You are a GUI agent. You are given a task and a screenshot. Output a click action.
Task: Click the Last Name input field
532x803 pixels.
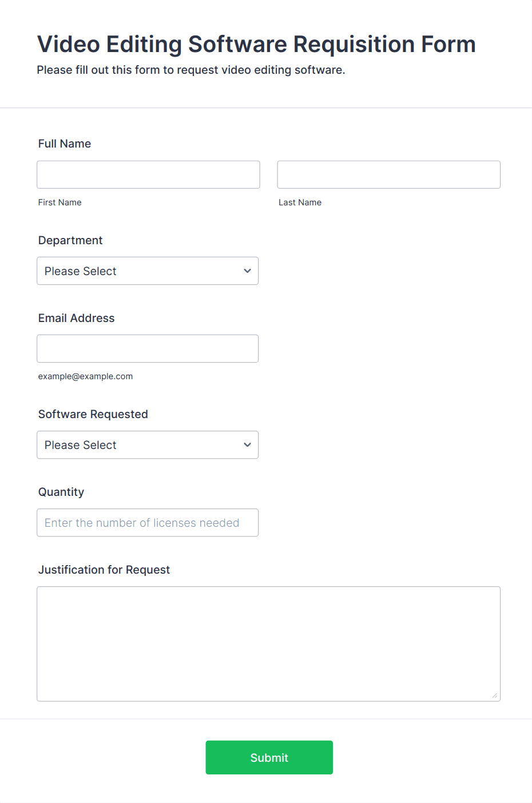388,174
